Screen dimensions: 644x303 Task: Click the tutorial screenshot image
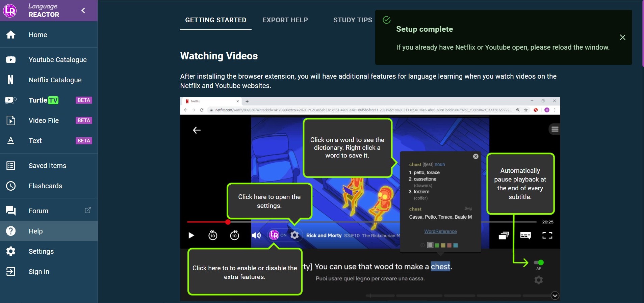(370, 199)
